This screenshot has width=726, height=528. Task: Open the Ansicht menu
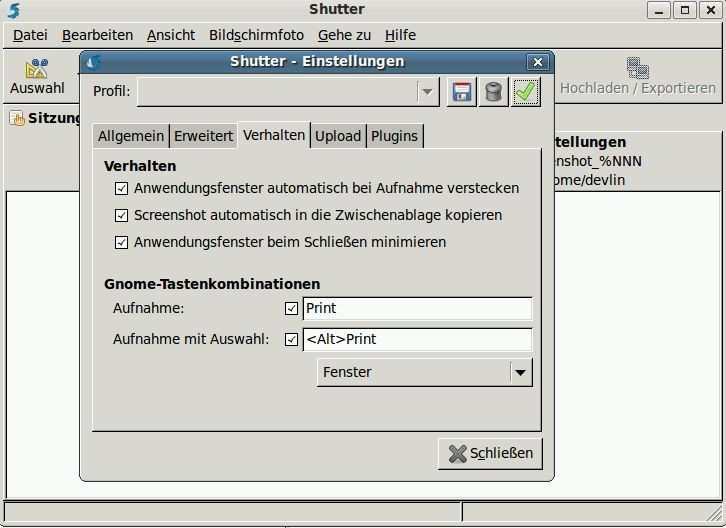tap(171, 35)
